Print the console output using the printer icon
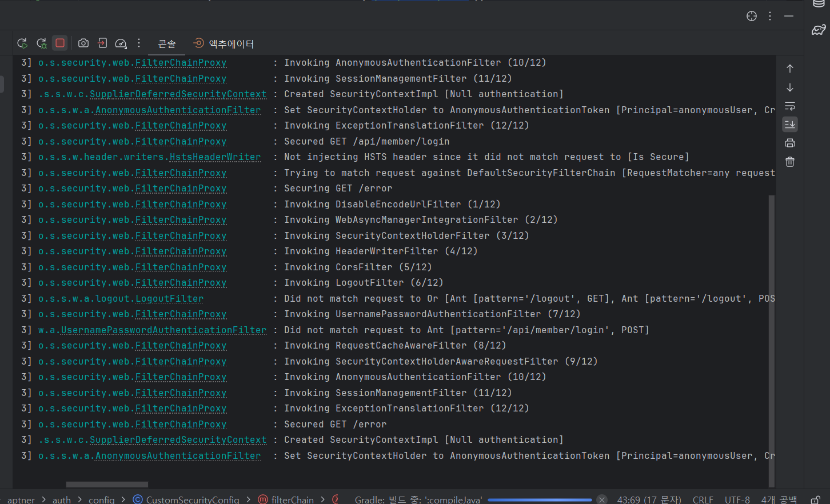Screen dimensions: 830x504 point(790,143)
